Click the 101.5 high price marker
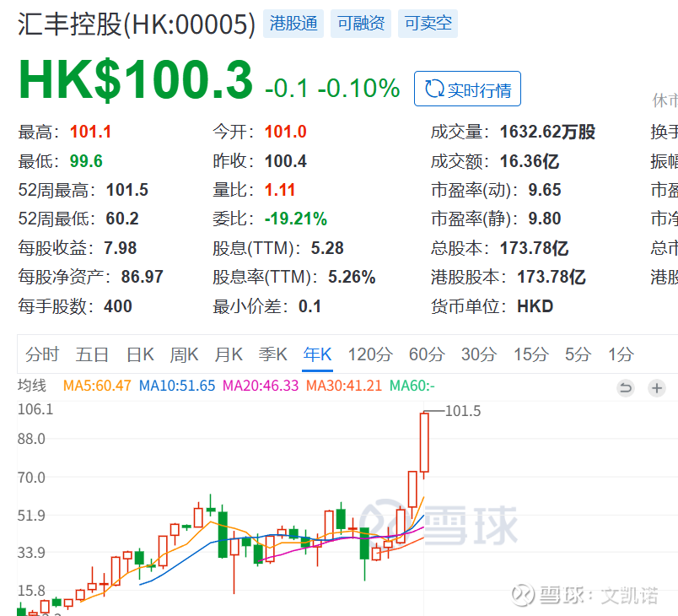Image resolution: width=678 pixels, height=616 pixels. (x=463, y=411)
